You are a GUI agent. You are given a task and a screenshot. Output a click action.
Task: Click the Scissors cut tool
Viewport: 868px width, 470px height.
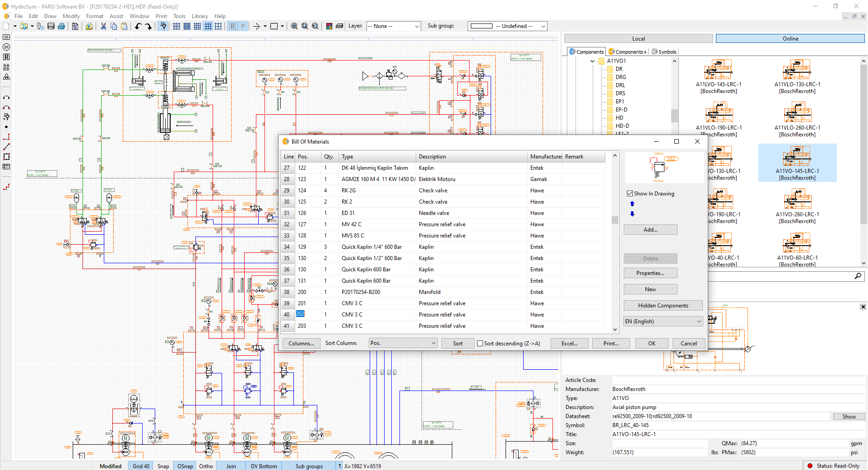(x=103, y=26)
